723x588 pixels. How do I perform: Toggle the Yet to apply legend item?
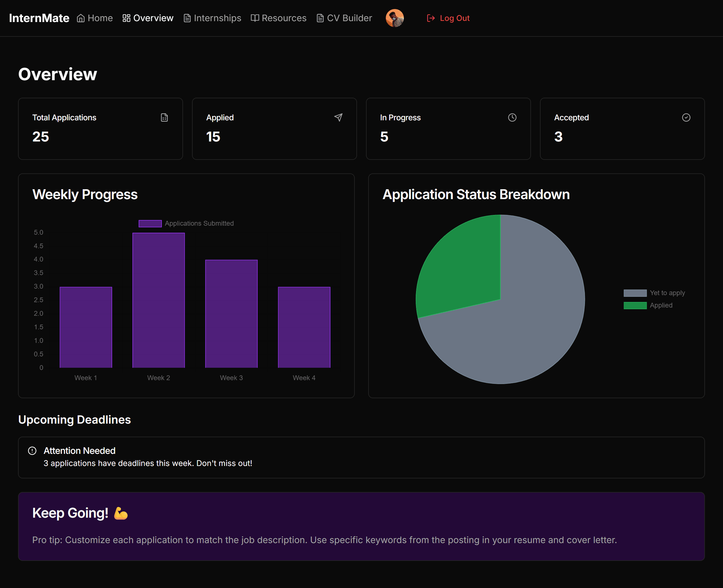point(654,293)
